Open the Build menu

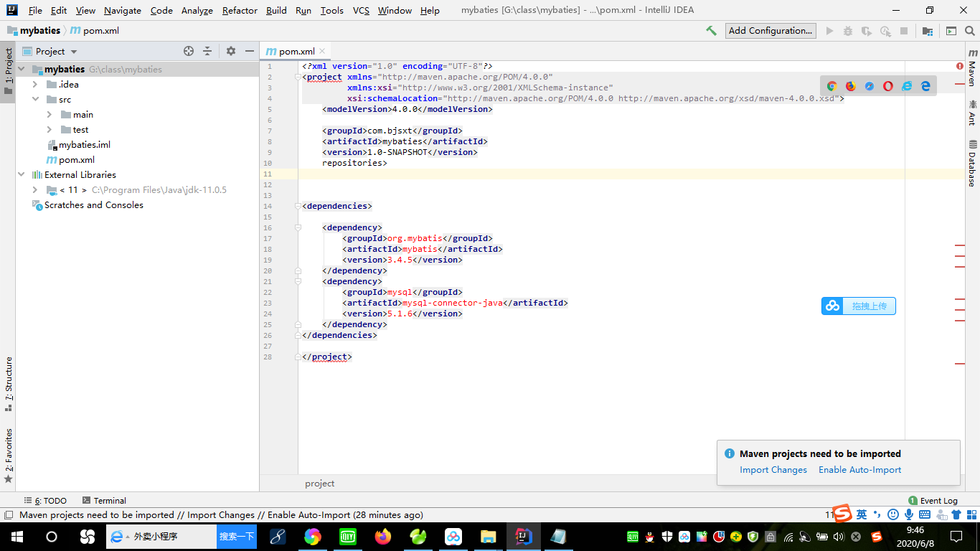pos(276,11)
